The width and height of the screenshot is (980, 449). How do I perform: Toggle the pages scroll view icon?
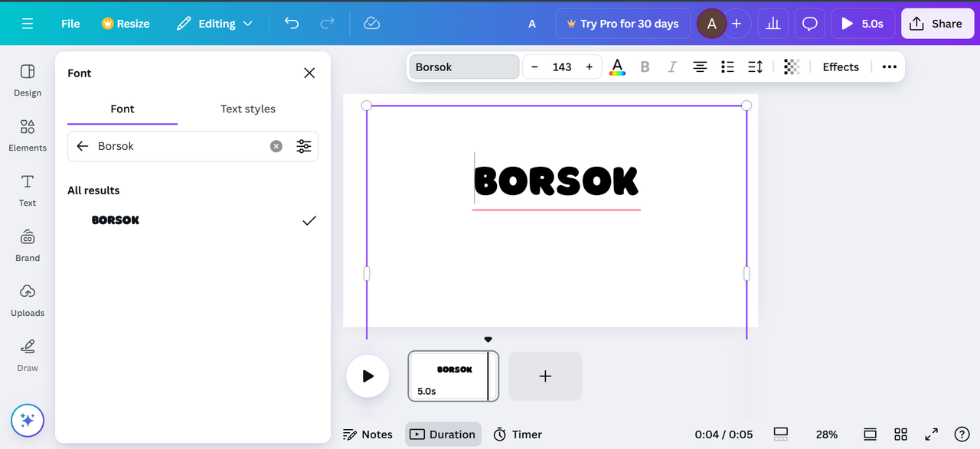click(871, 434)
